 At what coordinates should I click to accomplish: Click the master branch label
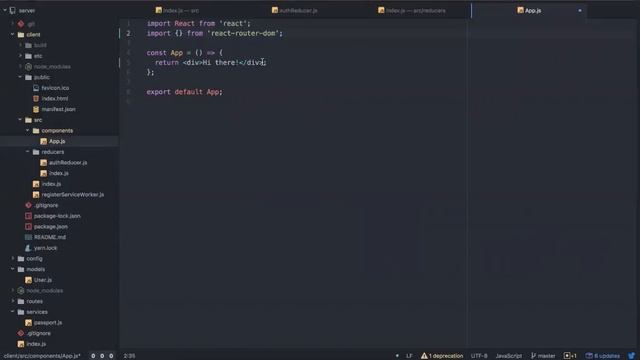pyautogui.click(x=547, y=356)
